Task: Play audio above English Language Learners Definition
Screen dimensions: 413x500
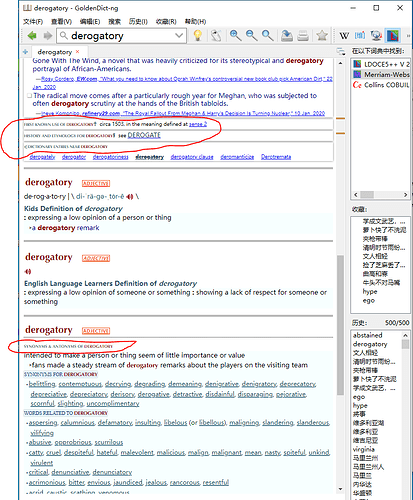Action: [x=28, y=272]
